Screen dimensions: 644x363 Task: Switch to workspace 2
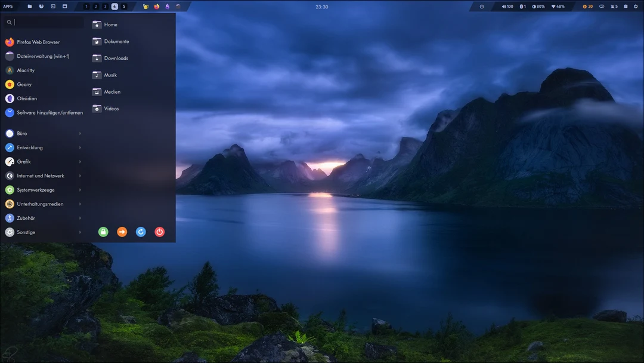point(95,6)
